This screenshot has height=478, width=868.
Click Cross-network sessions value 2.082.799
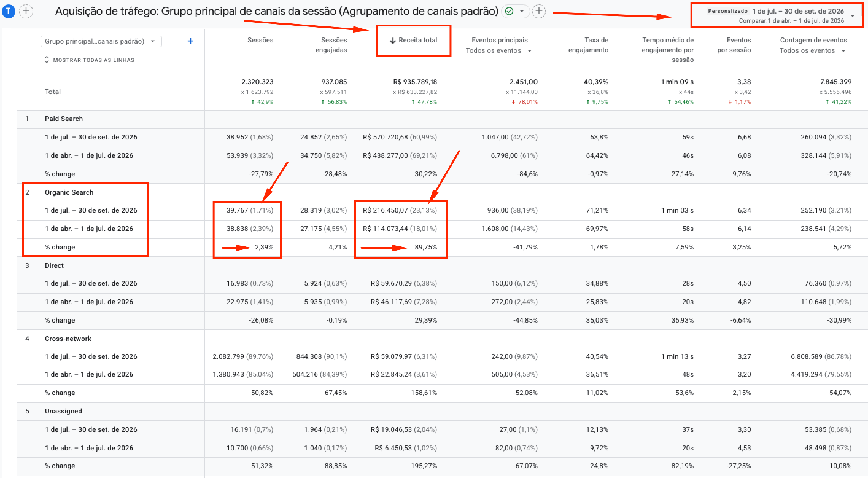point(228,356)
